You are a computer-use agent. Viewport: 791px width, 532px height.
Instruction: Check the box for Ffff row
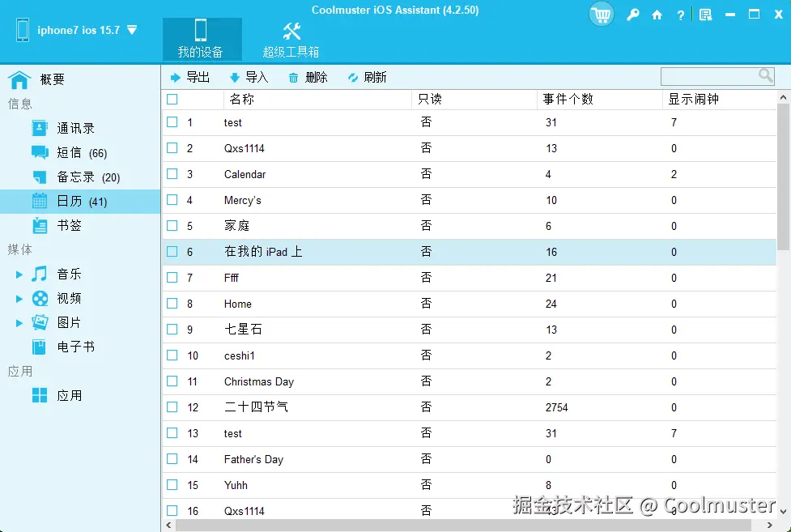tap(172, 278)
